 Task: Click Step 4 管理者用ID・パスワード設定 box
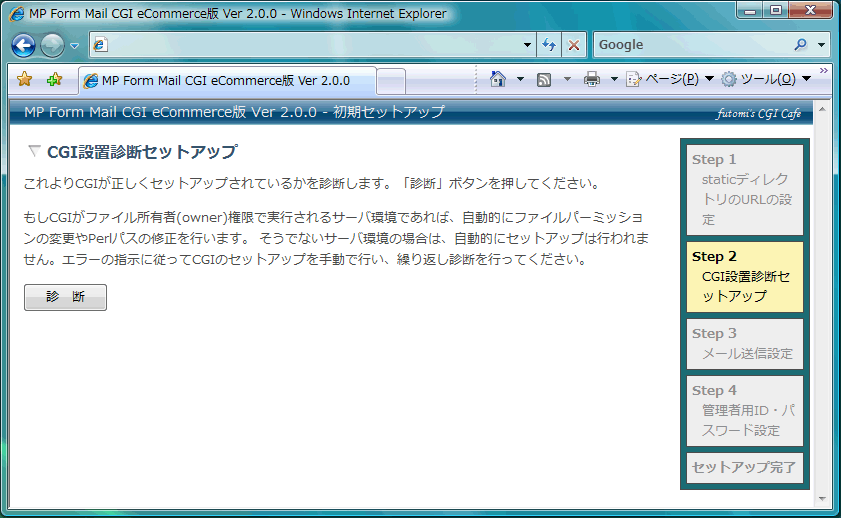744,411
